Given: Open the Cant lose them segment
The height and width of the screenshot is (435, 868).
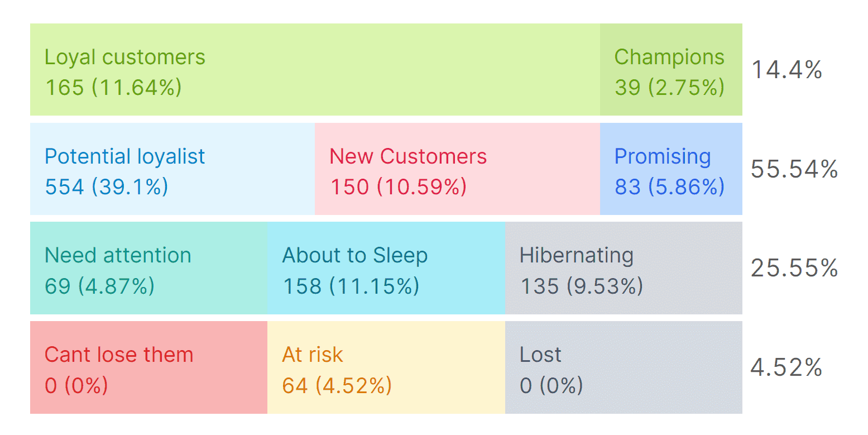Looking at the screenshot, I should (148, 367).
